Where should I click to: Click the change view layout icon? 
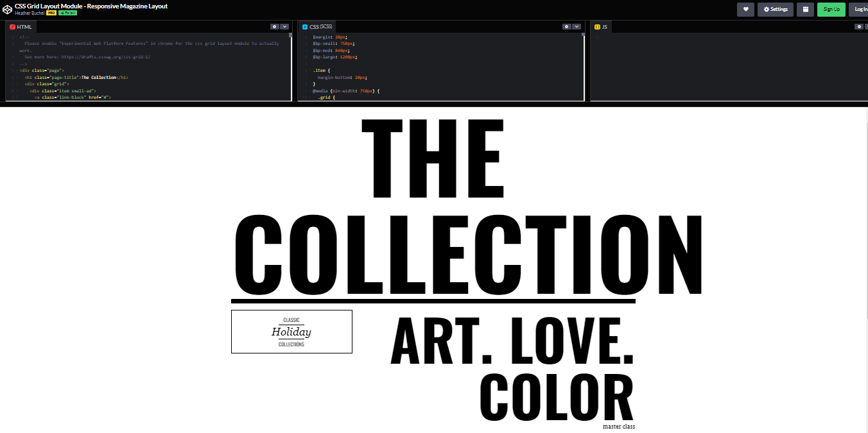[805, 9]
